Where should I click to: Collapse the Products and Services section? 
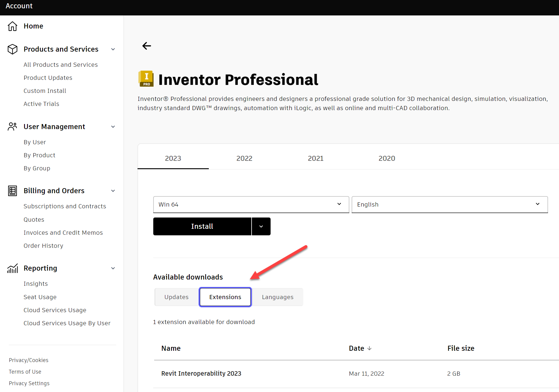click(113, 49)
